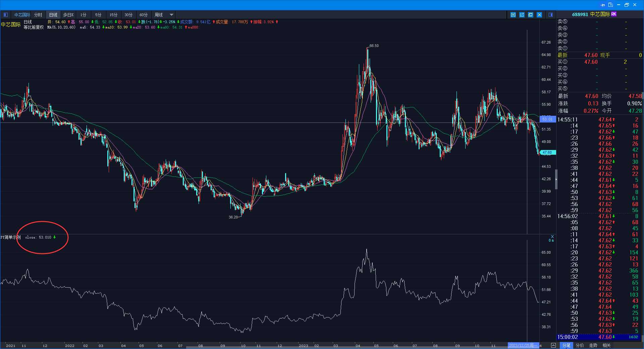The height and width of the screenshot is (349, 644).
Task: Close the PY indicator sub-panel with X
Action: point(552,237)
